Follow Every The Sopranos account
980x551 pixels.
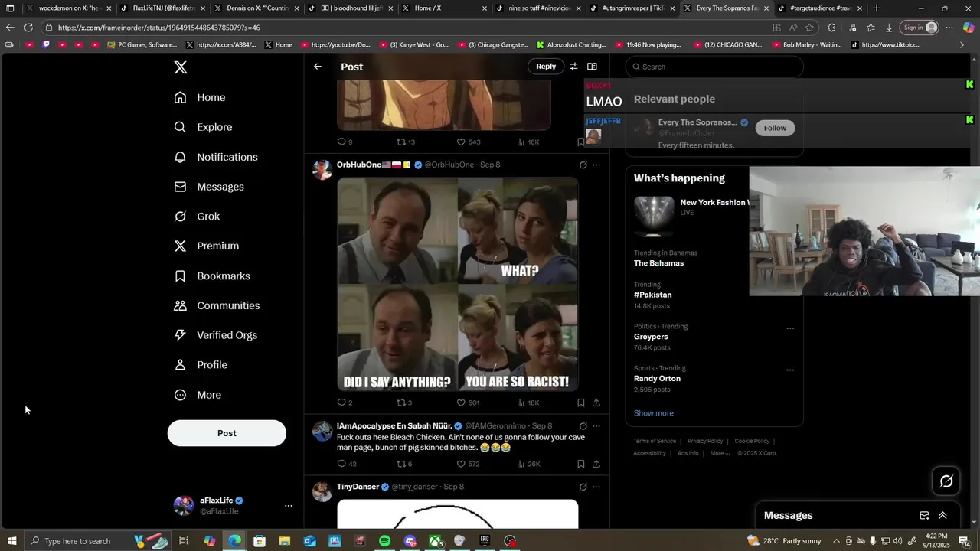775,128
